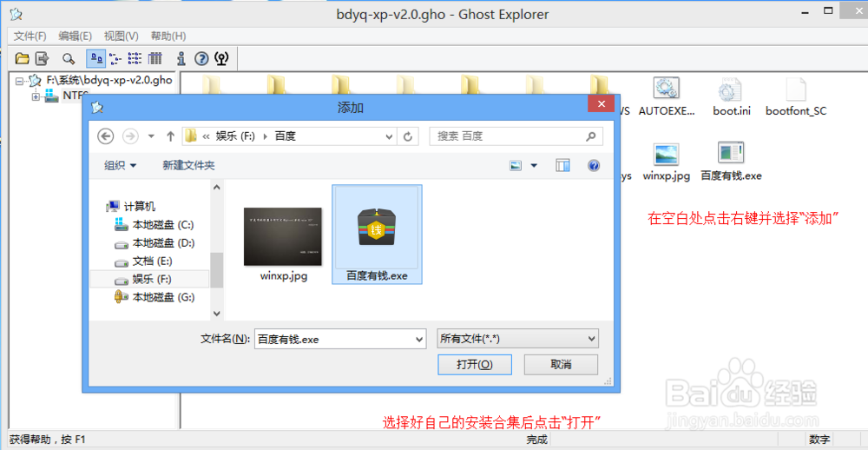Open the 帮助(H) menu
Image resolution: width=868 pixels, height=450 pixels.
pyautogui.click(x=168, y=36)
